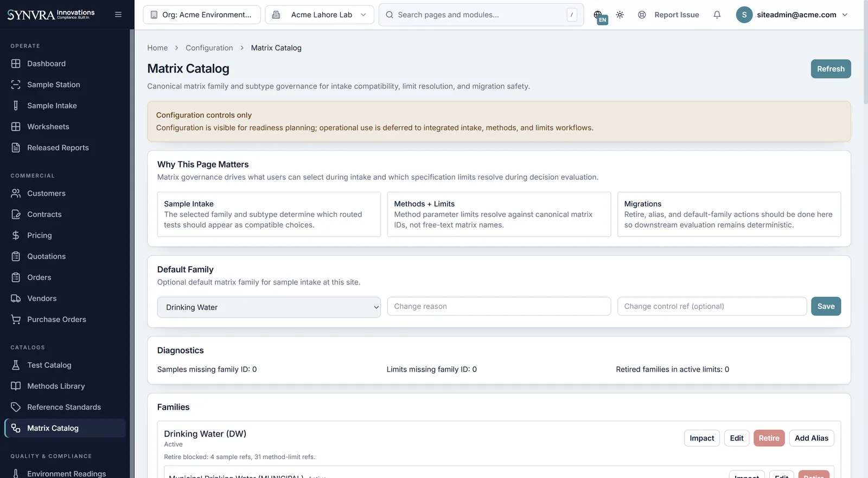Click the Purchase Orders cart icon
Screen dimensions: 868x478
pos(16,320)
